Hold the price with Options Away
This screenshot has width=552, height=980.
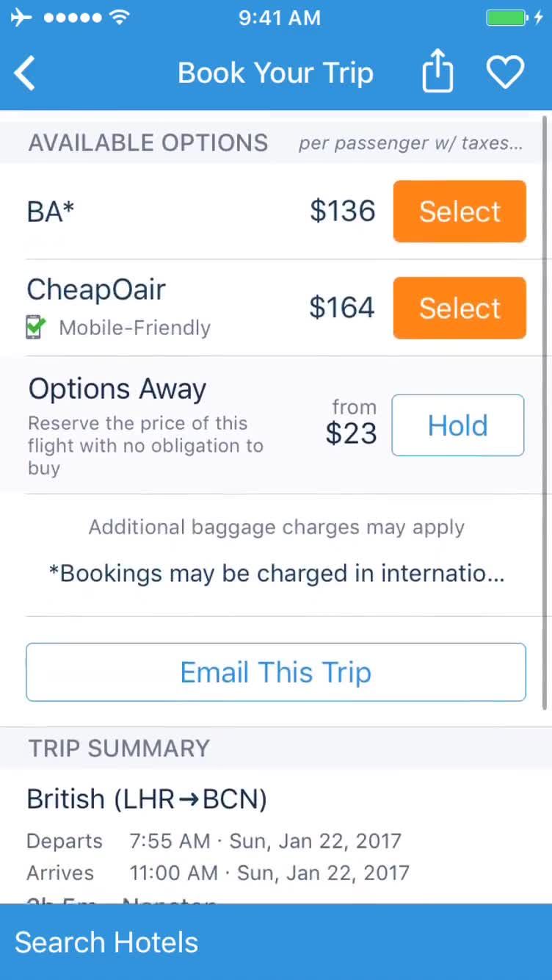point(457,425)
